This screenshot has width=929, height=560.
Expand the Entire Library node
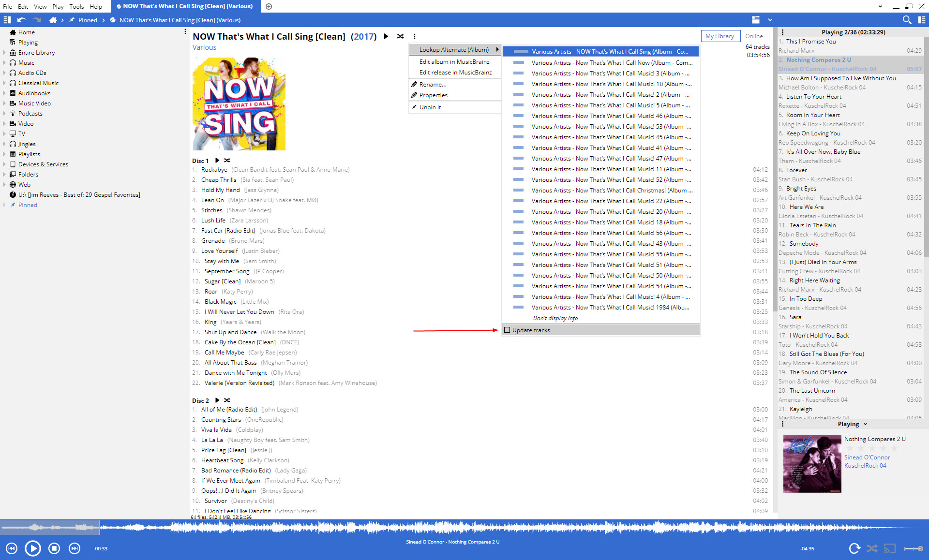tap(4, 53)
